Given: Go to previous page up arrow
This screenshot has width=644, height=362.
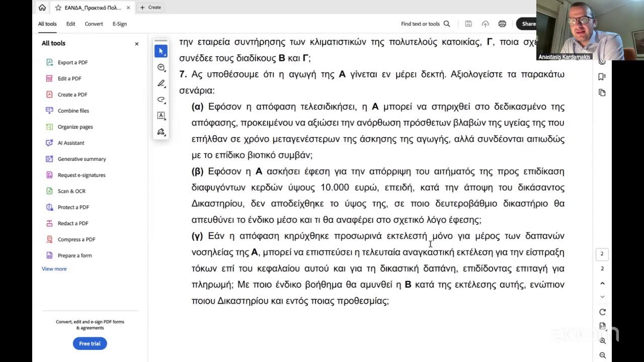Looking at the screenshot, I should pyautogui.click(x=602, y=284).
